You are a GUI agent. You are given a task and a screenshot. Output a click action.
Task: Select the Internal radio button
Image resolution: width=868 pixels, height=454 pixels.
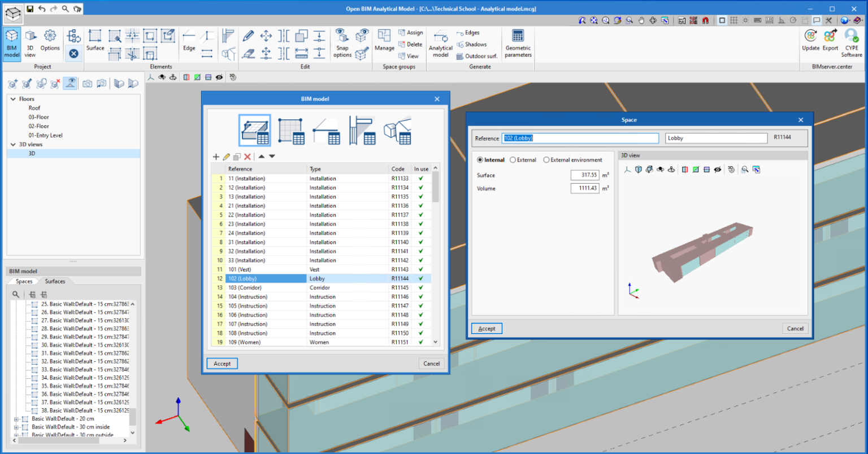tap(480, 160)
